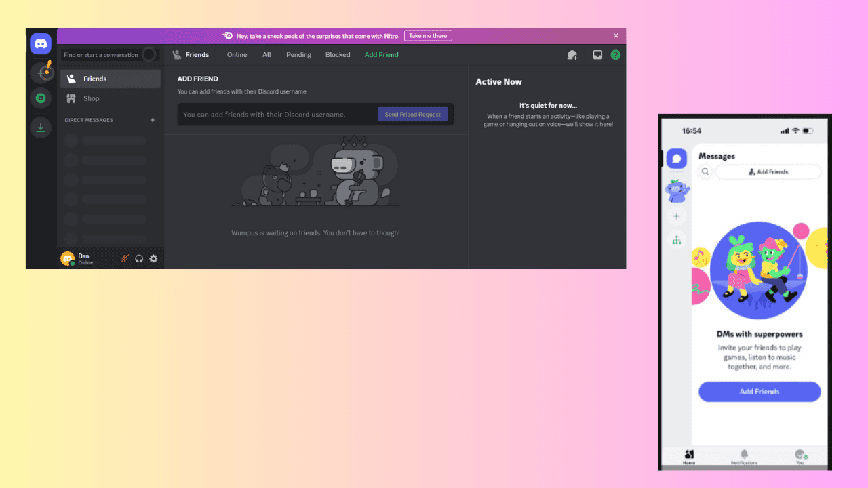
Task: Tap the Notifications tab in the mobile nav bar
Action: 744,457
